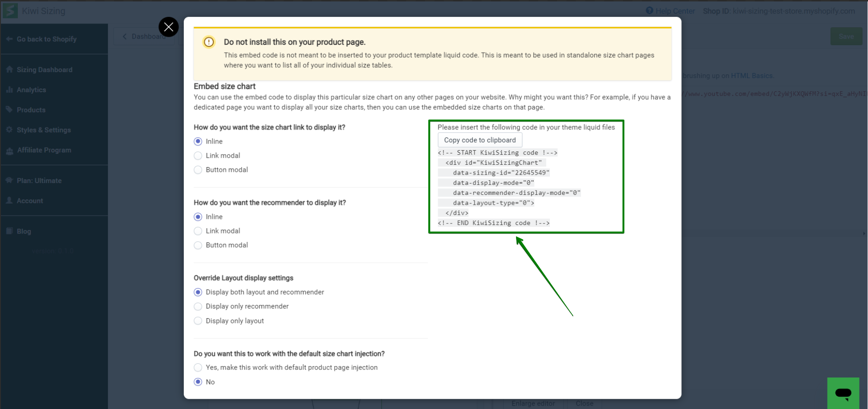Screen dimensions: 868x409
Task: Click the Close button at the bottom
Action: point(584,403)
